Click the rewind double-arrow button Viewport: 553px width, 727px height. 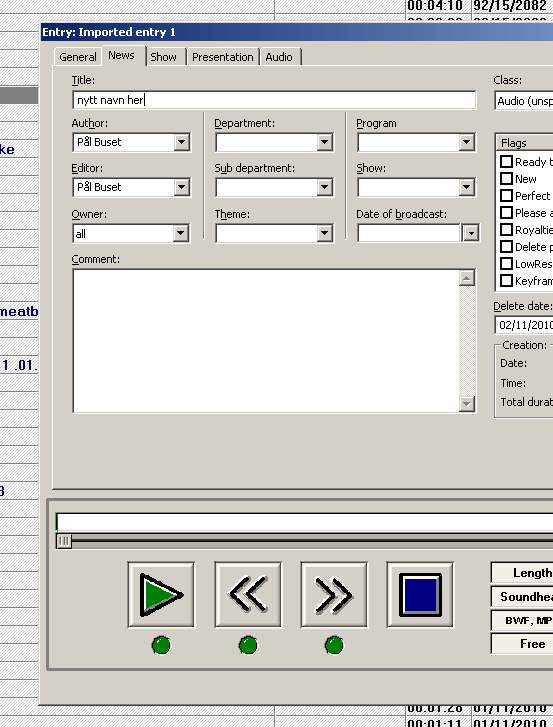(248, 594)
